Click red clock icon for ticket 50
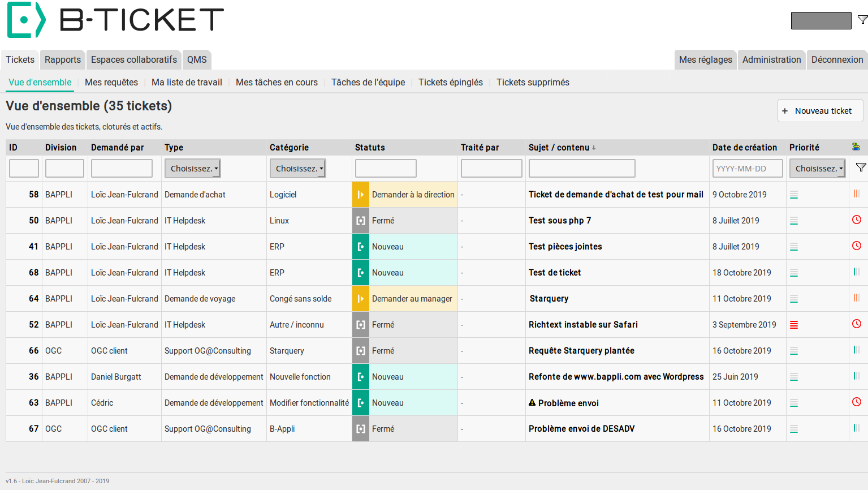 coord(857,220)
